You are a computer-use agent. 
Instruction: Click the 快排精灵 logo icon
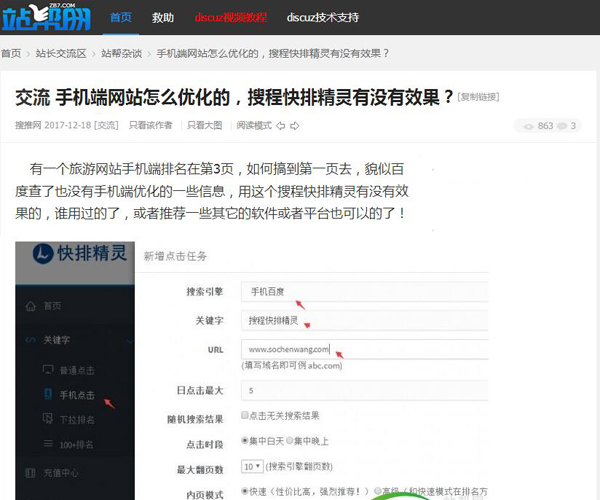coord(43,253)
